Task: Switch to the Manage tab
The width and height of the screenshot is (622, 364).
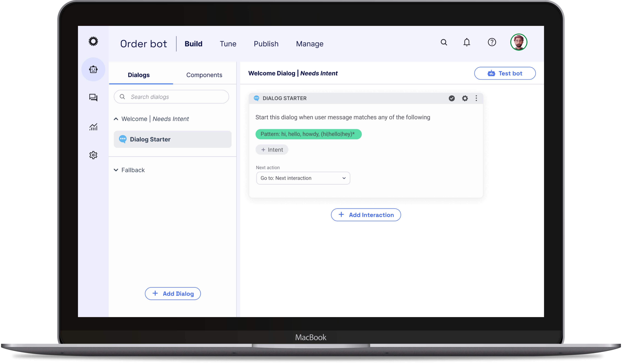Action: pyautogui.click(x=309, y=44)
